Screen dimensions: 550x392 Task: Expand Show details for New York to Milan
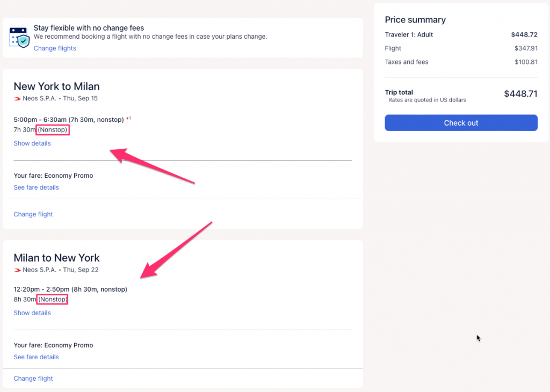(32, 143)
